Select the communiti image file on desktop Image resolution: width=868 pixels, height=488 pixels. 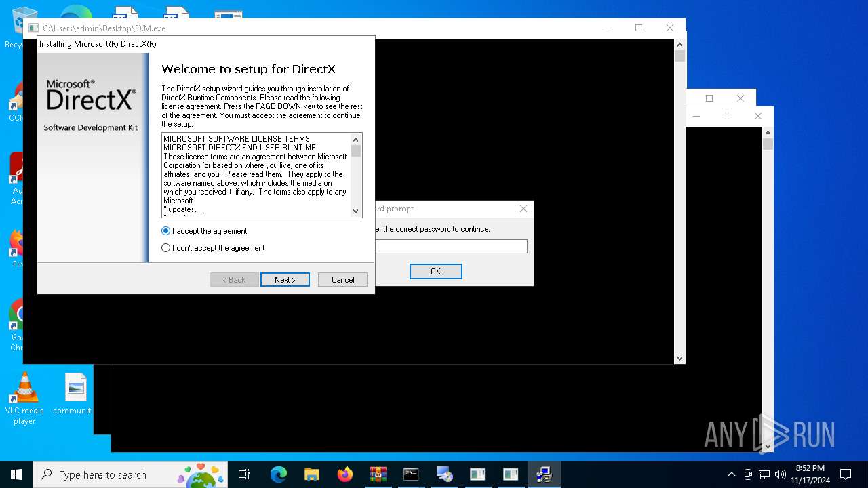[x=75, y=394]
